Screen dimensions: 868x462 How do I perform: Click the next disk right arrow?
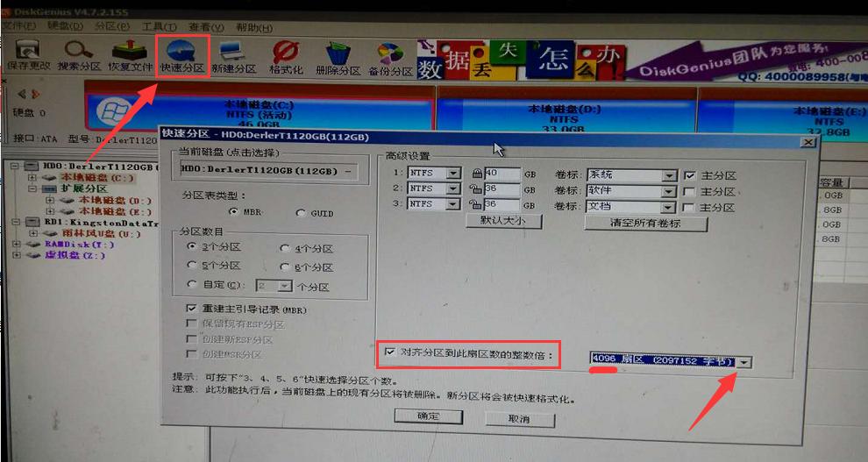pyautogui.click(x=36, y=94)
